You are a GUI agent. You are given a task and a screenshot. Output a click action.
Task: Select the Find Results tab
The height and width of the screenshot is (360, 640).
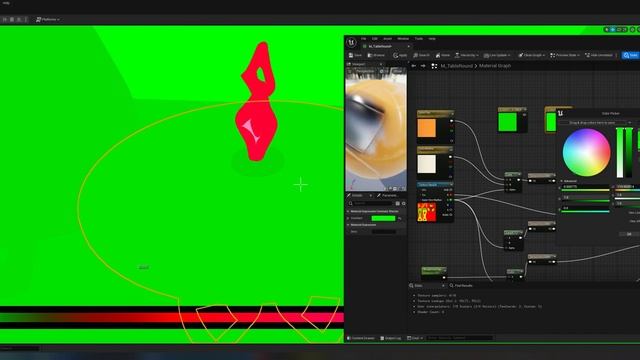(461, 286)
